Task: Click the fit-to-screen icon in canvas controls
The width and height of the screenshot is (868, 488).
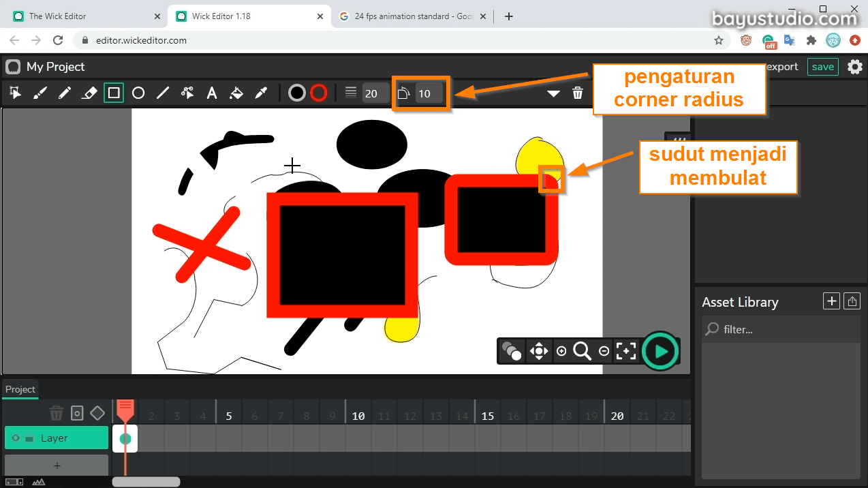Action: [x=626, y=351]
